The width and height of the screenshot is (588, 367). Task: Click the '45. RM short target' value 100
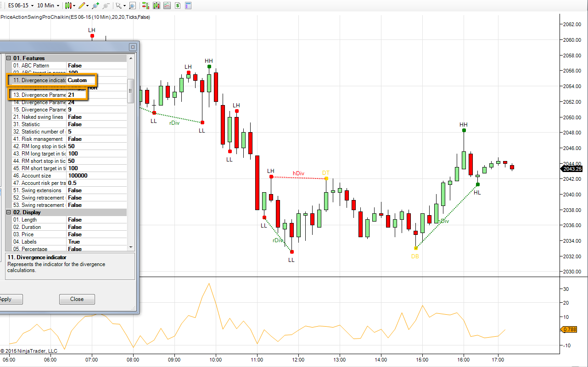73,168
